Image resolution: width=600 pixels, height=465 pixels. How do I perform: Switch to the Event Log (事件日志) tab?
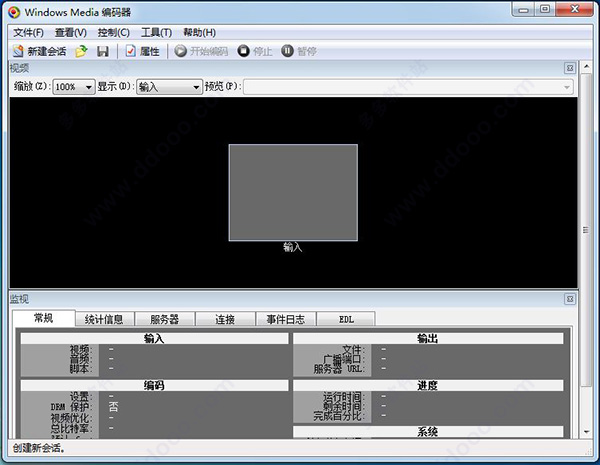[x=285, y=319]
